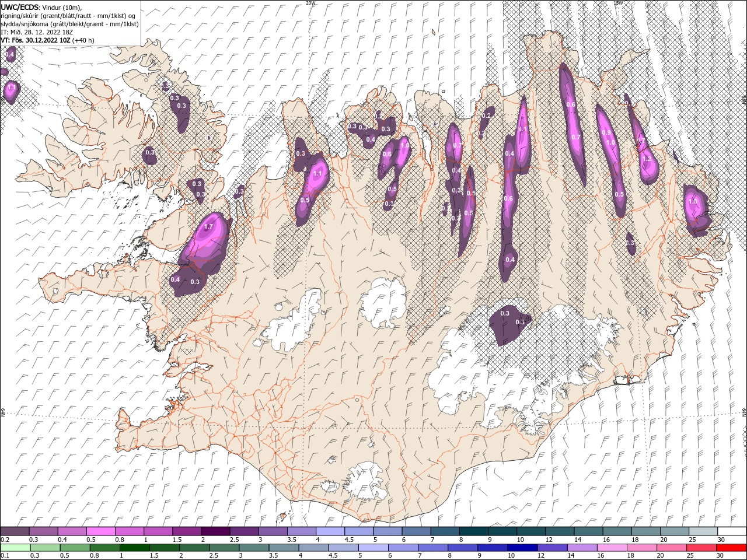This screenshot has width=747, height=560.
Task: Select the 0.8–1 medium green swatch
Action: [x=104, y=548]
